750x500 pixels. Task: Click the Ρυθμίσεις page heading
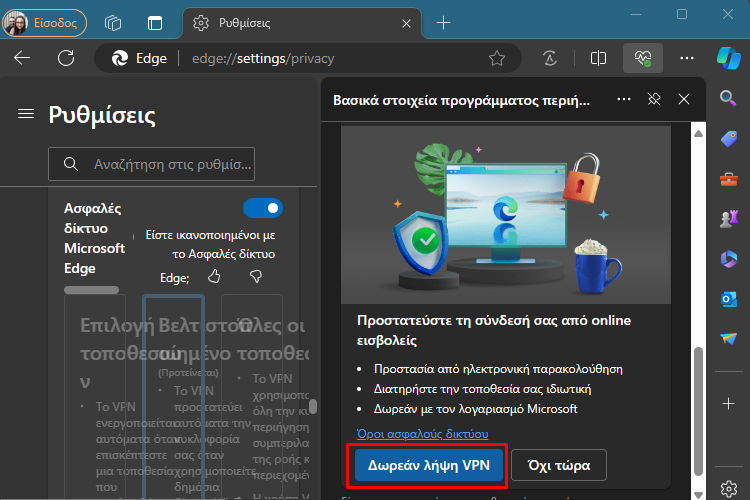coord(102,115)
